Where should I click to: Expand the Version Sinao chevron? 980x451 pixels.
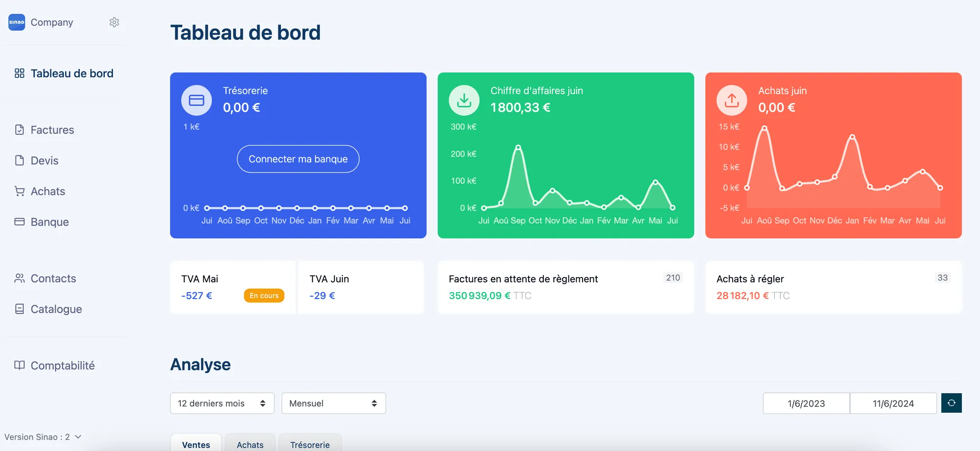pos(78,437)
